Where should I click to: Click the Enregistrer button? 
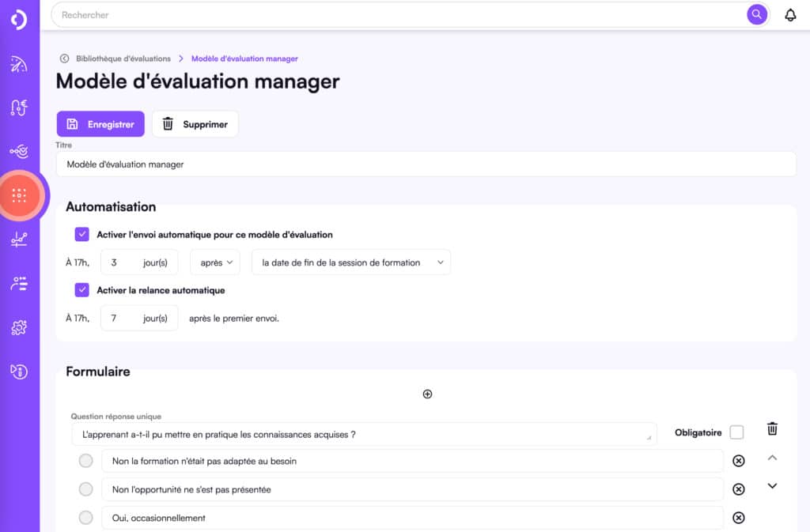[100, 124]
